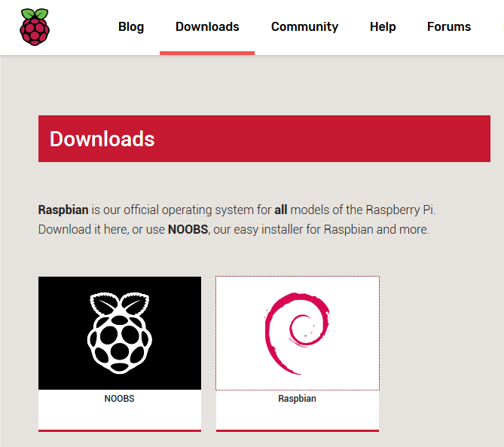
Task: Go to the Help section
Action: pos(383,26)
